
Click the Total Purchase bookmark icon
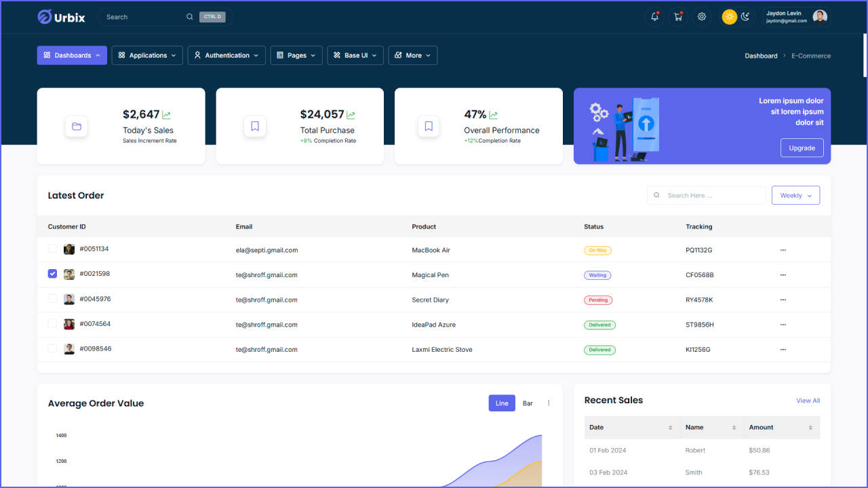[255, 126]
